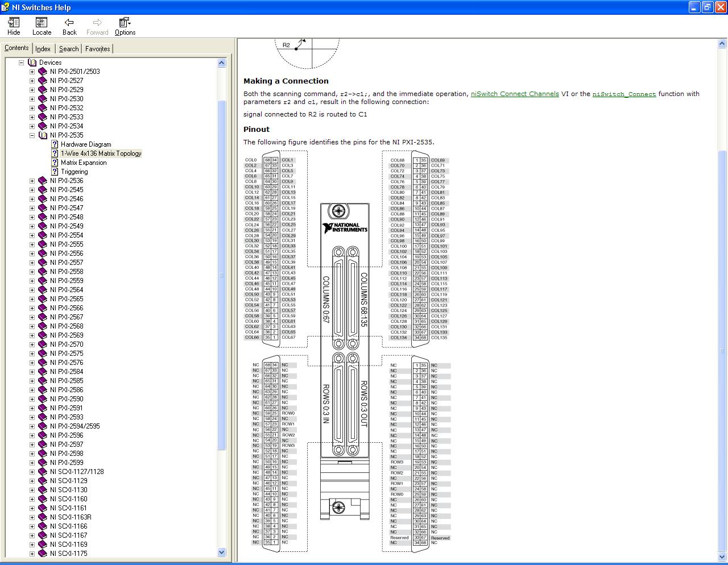Screen dimensions: 728x565
Task: Click the book icon beside NI PXI-2536
Action: [x=43, y=181]
